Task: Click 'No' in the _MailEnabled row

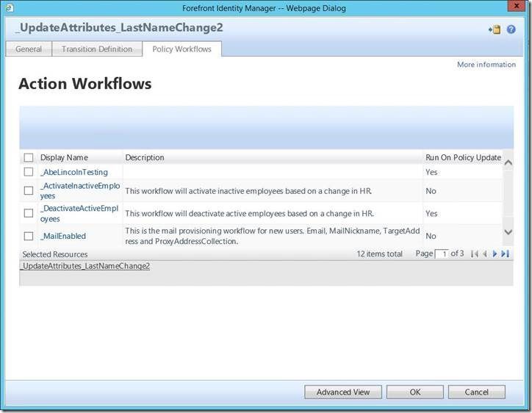Action: click(431, 236)
